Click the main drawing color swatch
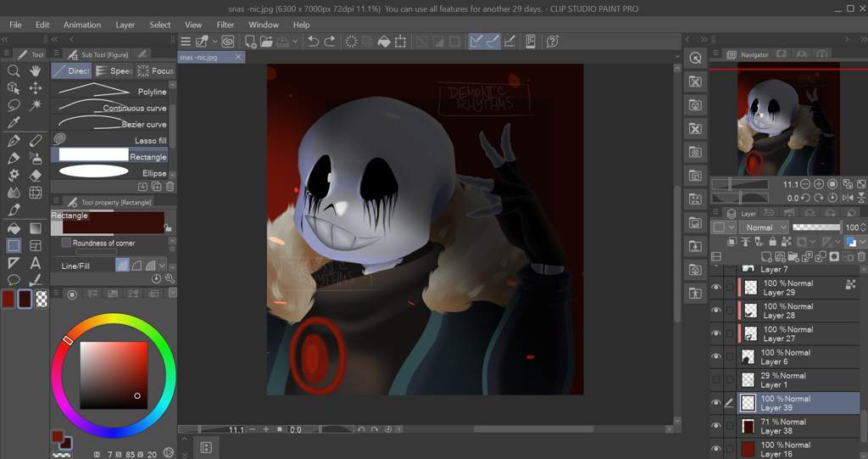The image size is (868, 459). pos(8,299)
